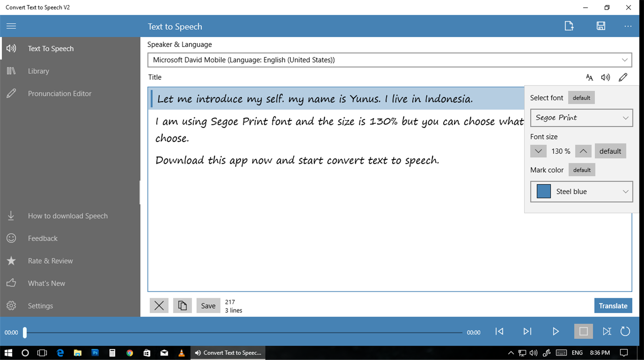Open Pronunciation Editor in sidebar
This screenshot has width=644, height=360.
click(71, 93)
